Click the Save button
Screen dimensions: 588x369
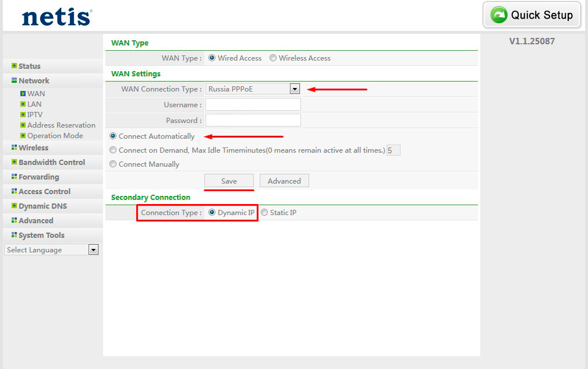point(229,181)
